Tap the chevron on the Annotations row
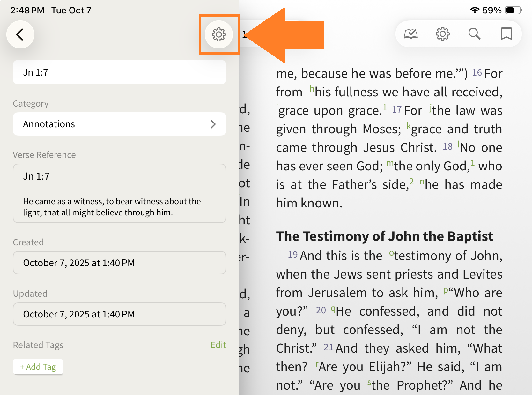 tap(213, 124)
